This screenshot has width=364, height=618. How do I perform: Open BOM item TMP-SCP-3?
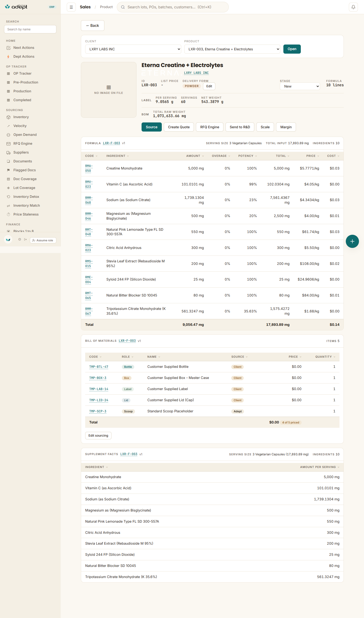[x=98, y=411]
